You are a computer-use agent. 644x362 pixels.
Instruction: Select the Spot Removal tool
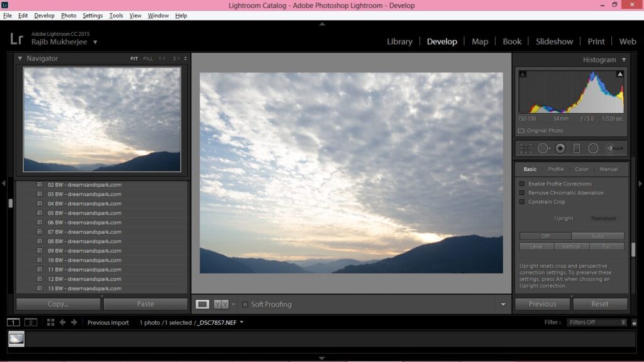click(544, 148)
